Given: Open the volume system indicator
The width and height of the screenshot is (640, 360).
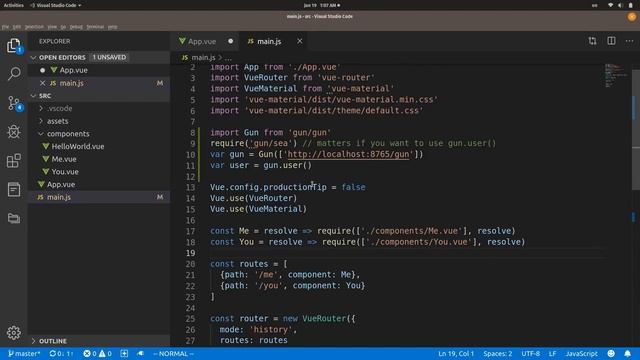Looking at the screenshot, I should (x=620, y=5).
